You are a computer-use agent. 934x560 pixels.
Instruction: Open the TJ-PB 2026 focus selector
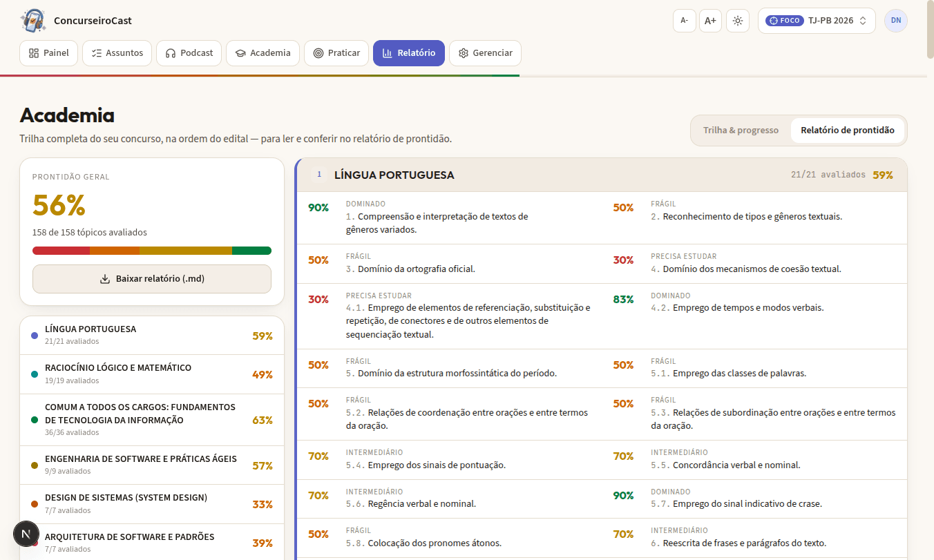click(x=817, y=21)
